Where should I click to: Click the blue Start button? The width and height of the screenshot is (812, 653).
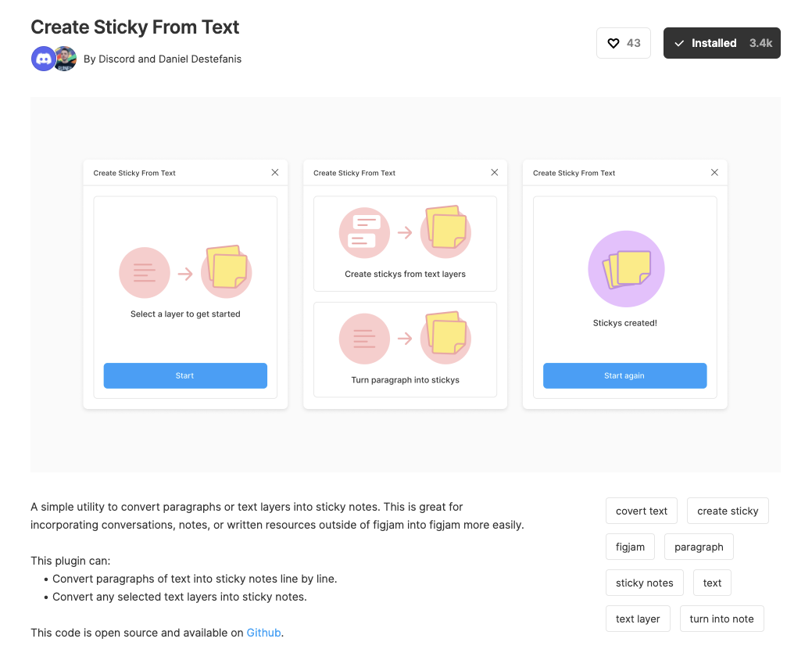point(185,375)
